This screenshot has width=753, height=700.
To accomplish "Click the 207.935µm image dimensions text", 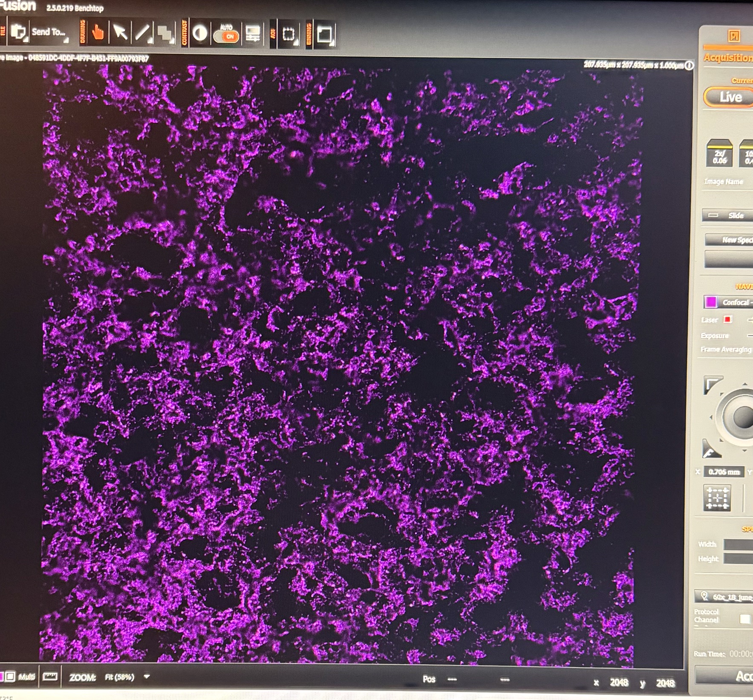I will coord(633,65).
